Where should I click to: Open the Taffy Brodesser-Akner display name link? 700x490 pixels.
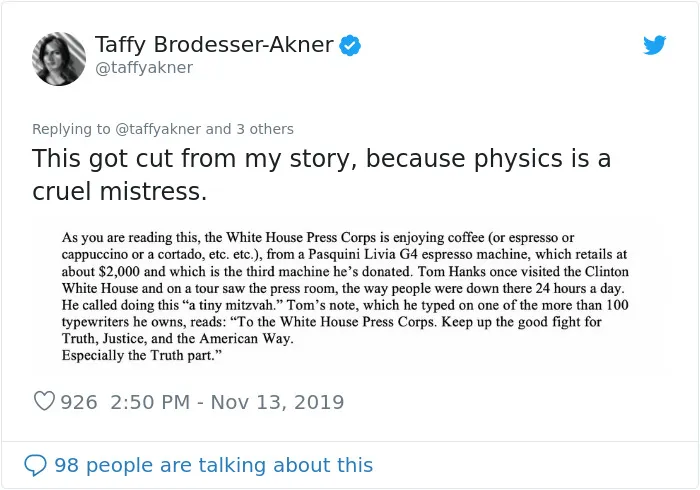click(x=214, y=44)
